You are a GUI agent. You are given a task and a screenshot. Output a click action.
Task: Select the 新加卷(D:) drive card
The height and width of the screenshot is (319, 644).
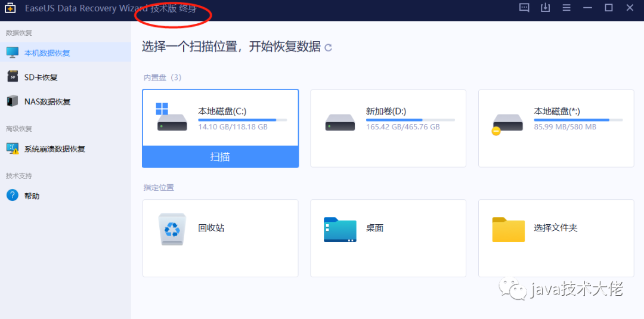[388, 128]
